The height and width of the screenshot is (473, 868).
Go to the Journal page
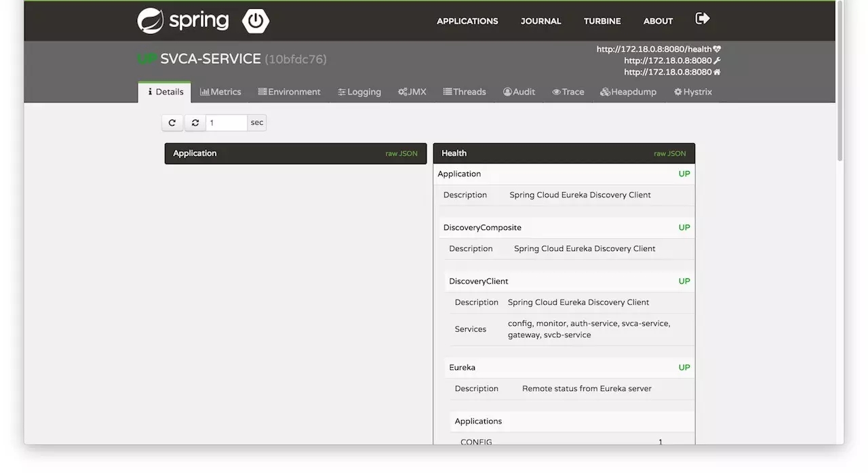point(540,21)
